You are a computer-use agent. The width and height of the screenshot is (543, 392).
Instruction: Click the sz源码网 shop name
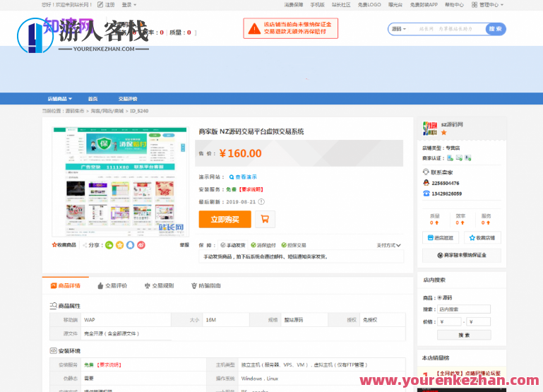[452, 124]
